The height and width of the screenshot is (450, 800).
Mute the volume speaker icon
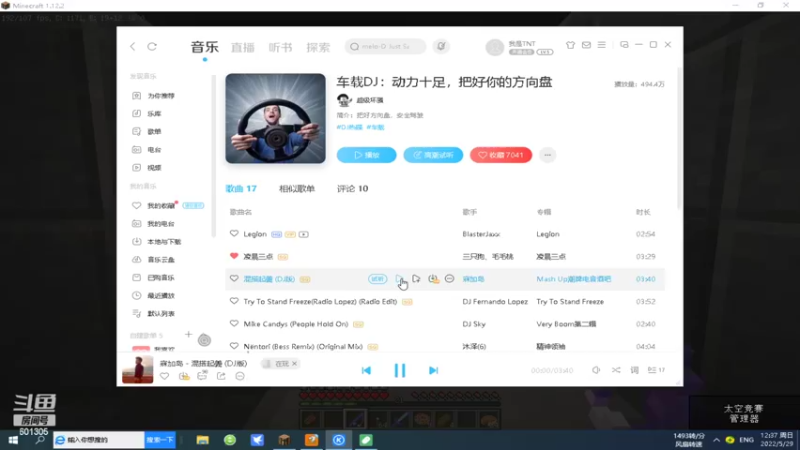(x=596, y=370)
